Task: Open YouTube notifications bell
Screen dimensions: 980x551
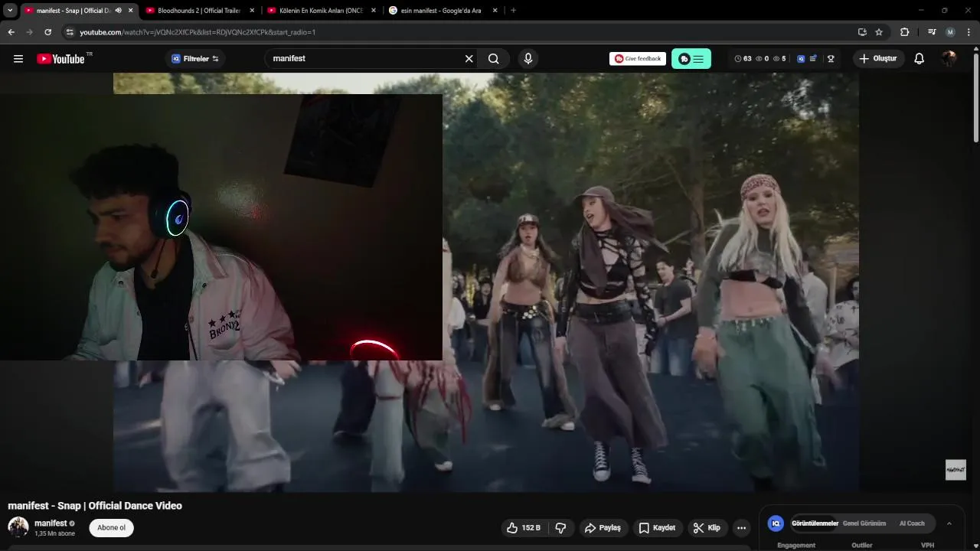Action: [x=920, y=59]
